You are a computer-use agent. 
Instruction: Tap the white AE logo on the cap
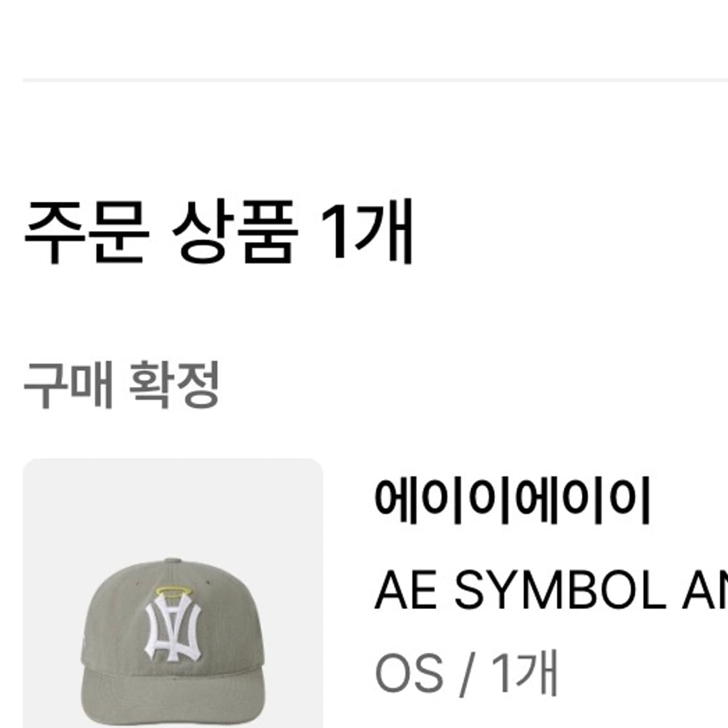click(173, 629)
